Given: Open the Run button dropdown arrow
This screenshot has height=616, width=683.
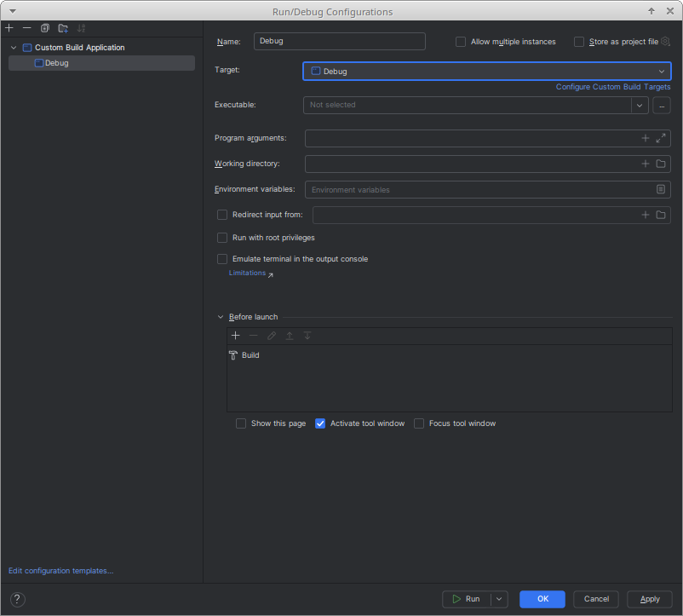Looking at the screenshot, I should (499, 600).
